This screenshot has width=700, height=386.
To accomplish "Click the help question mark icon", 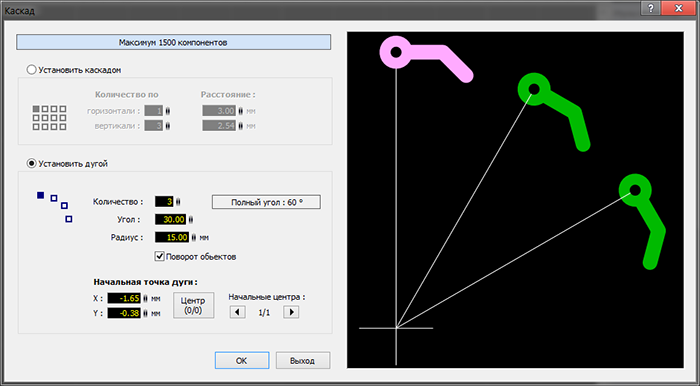I will 652,8.
